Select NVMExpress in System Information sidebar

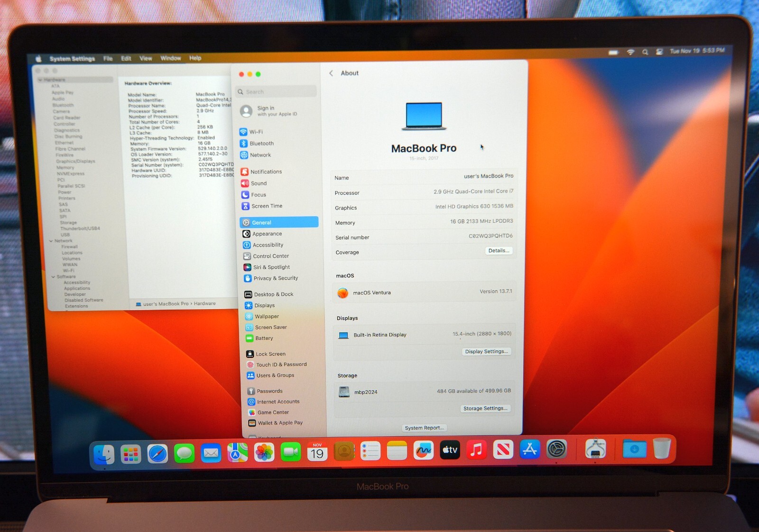(71, 174)
